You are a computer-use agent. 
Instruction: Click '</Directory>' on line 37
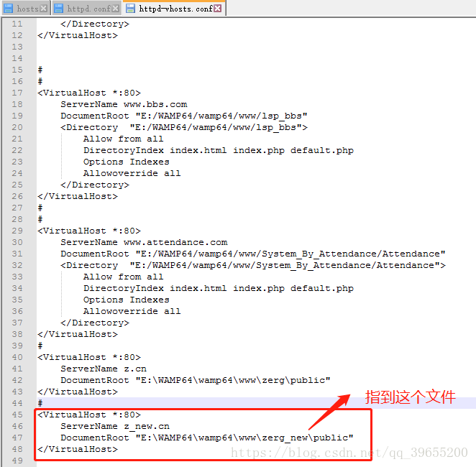pyautogui.click(x=95, y=323)
